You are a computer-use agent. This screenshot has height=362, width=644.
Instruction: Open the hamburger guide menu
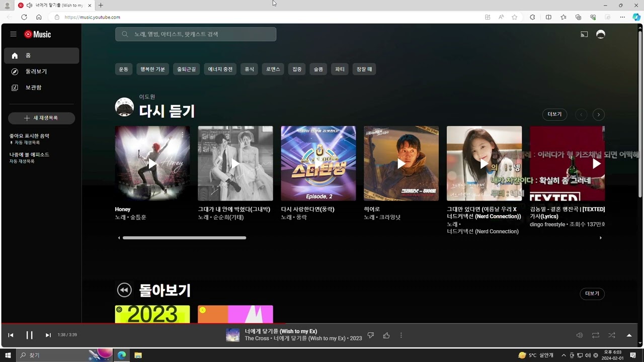(14, 34)
